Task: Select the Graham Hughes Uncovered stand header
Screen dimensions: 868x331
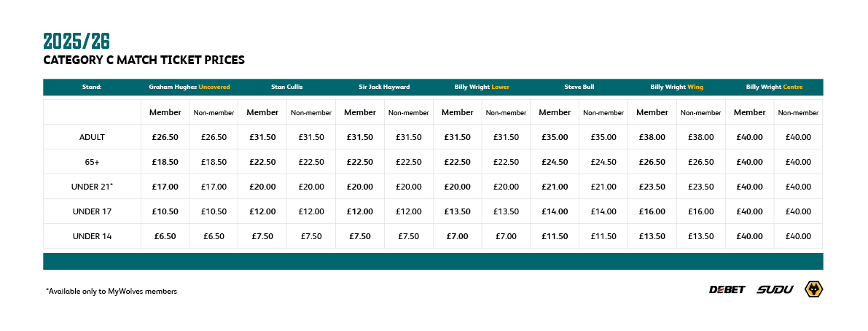Action: tap(189, 87)
